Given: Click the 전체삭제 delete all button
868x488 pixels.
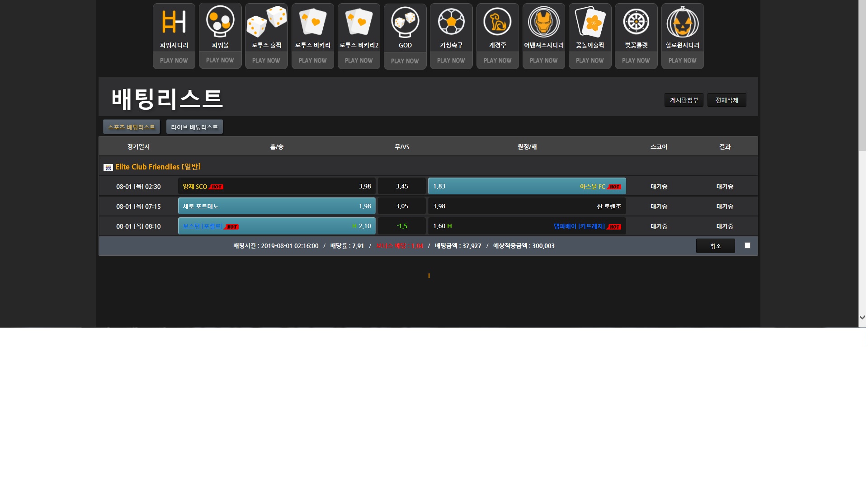Looking at the screenshot, I should pos(726,100).
